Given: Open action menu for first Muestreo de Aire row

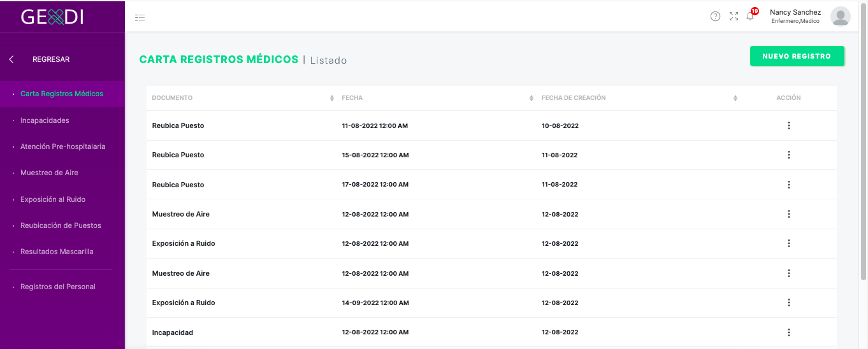Looking at the screenshot, I should pos(788,214).
